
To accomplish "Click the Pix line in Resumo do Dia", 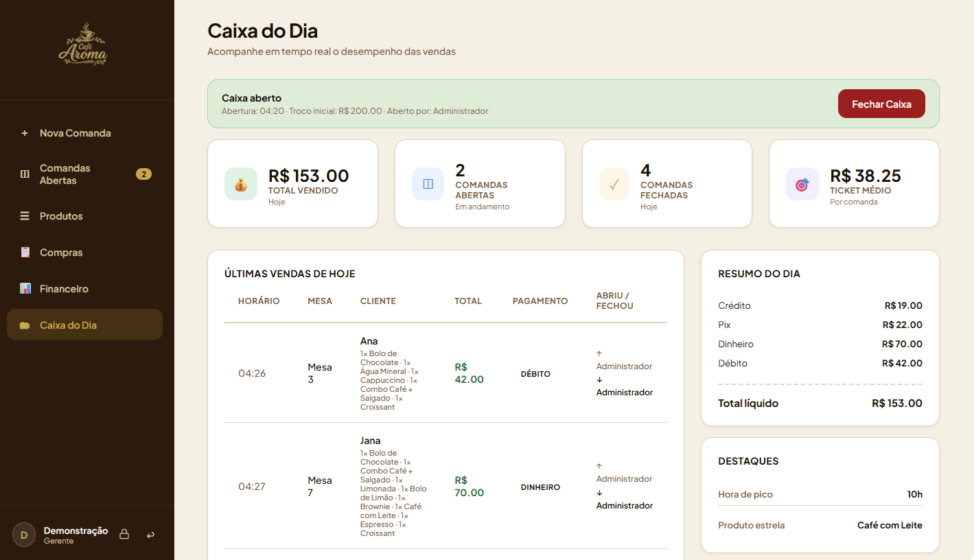I will [820, 325].
